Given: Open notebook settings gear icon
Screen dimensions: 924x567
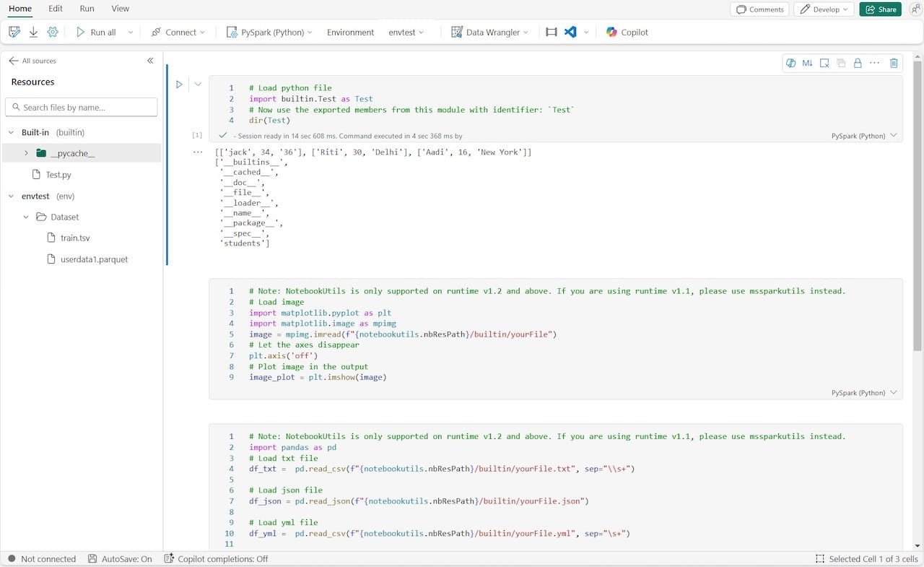Looking at the screenshot, I should click(53, 32).
